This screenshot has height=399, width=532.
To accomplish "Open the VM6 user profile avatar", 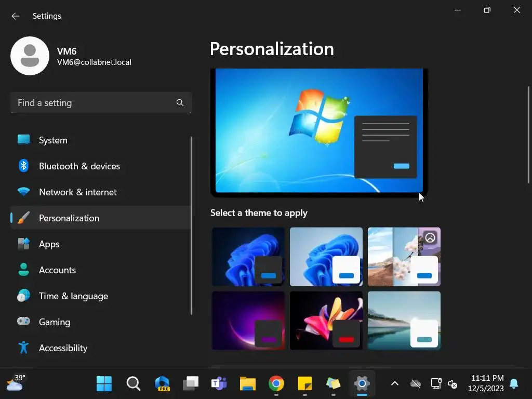I will click(x=30, y=56).
